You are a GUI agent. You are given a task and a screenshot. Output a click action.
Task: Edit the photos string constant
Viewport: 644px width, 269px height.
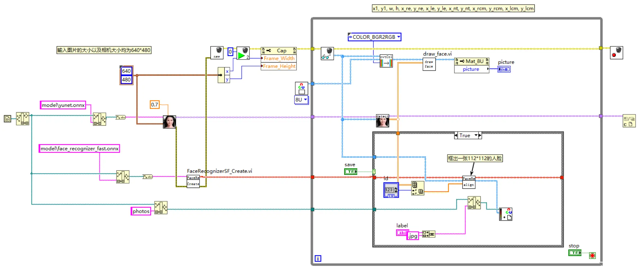(x=141, y=211)
